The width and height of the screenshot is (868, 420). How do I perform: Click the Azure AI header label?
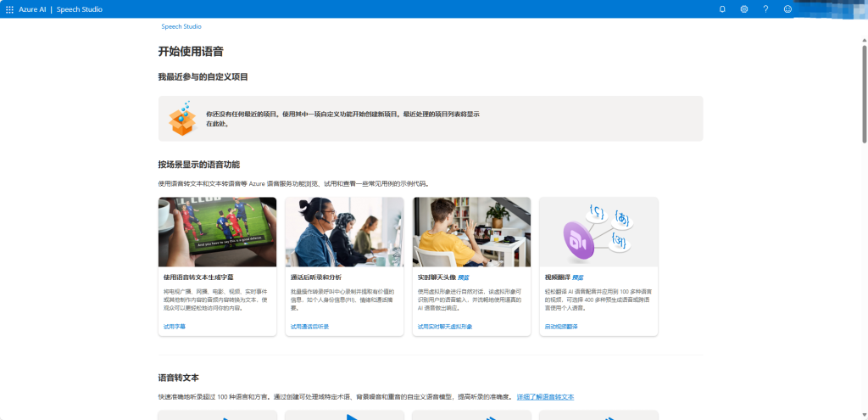pos(33,9)
